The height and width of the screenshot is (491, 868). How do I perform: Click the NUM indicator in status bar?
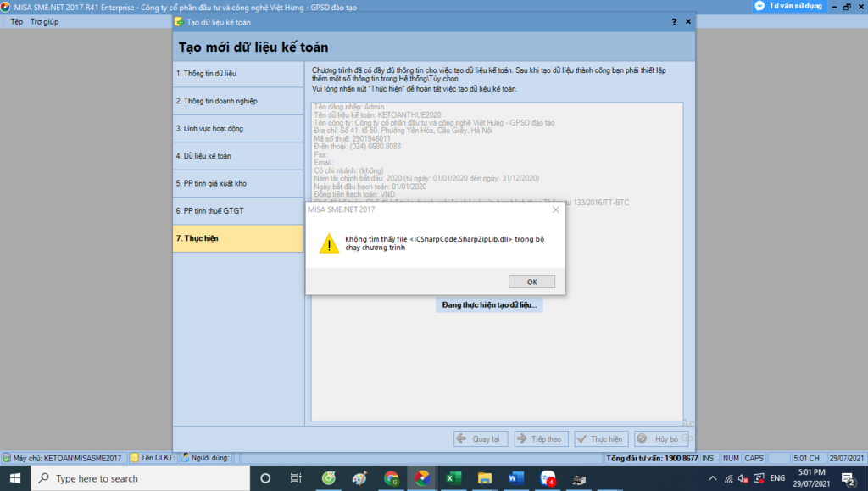[x=731, y=458]
